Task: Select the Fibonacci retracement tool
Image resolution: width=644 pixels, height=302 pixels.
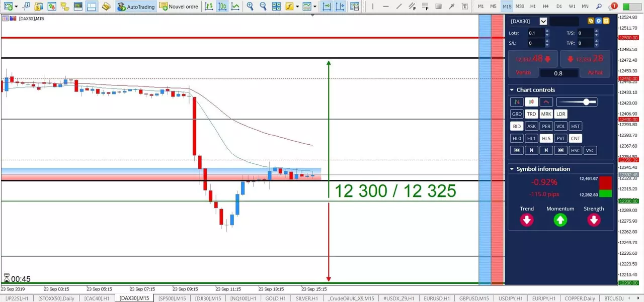Action: tap(425, 7)
